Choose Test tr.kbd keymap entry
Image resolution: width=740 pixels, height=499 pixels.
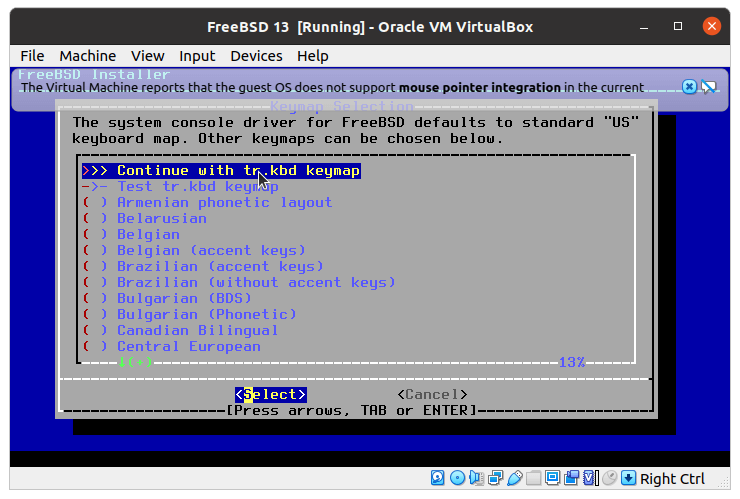tap(180, 186)
